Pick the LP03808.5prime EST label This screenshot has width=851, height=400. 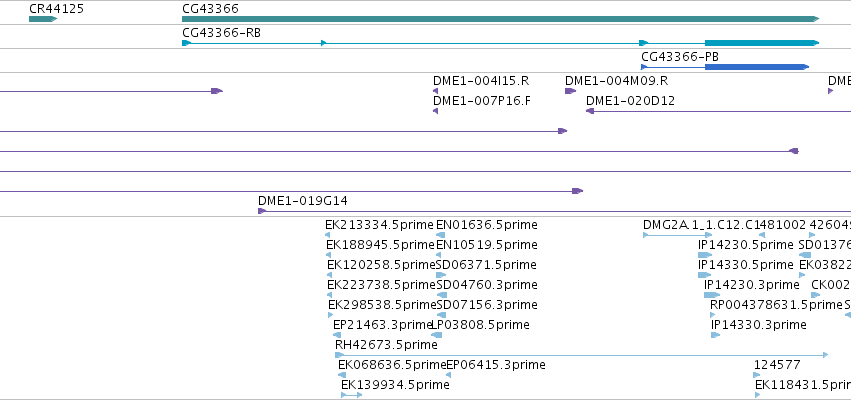coord(480,325)
